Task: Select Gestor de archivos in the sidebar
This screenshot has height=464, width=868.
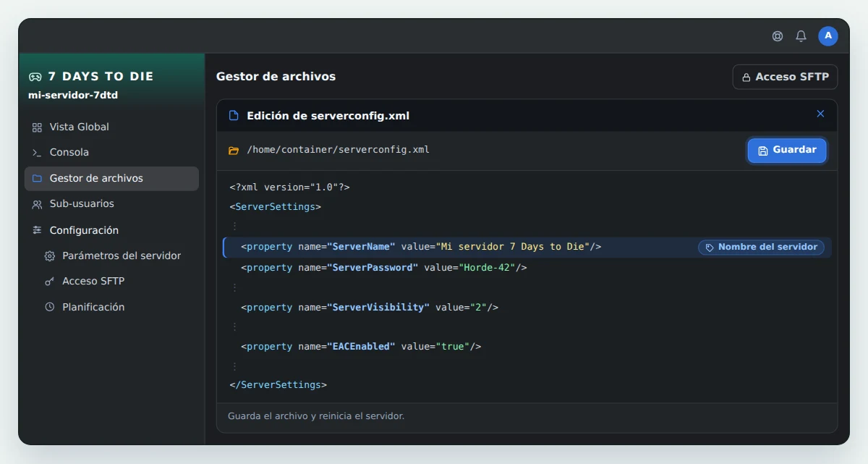Action: [x=111, y=179]
